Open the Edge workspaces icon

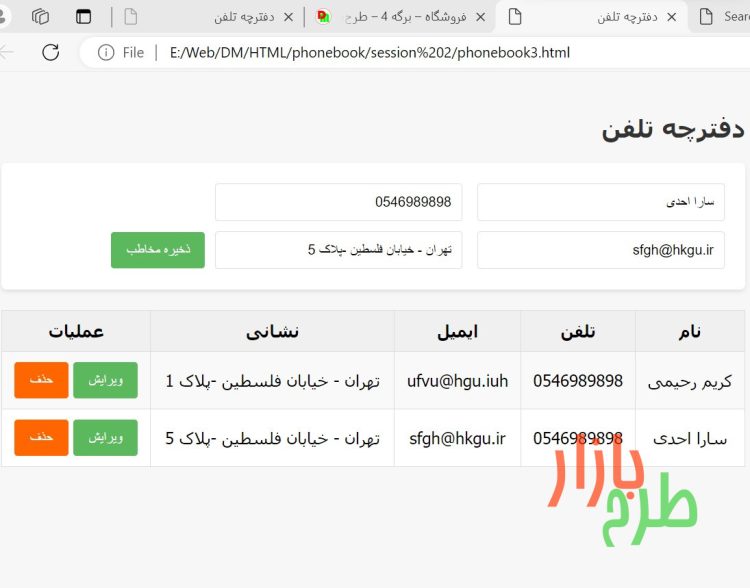pyautogui.click(x=40, y=17)
